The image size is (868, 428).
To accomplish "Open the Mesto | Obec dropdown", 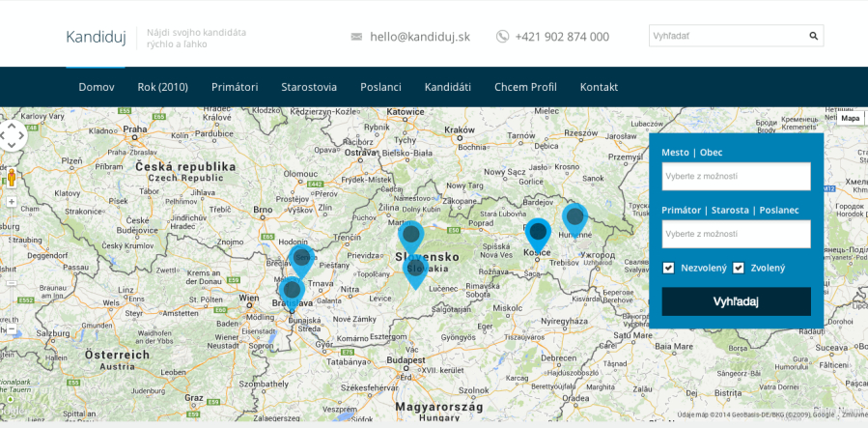I will 736,176.
